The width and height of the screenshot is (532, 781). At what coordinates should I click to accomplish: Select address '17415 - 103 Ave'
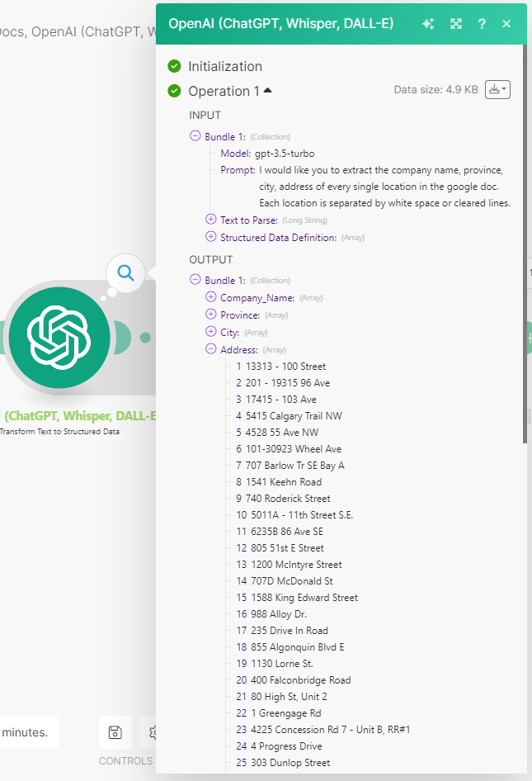click(x=280, y=399)
